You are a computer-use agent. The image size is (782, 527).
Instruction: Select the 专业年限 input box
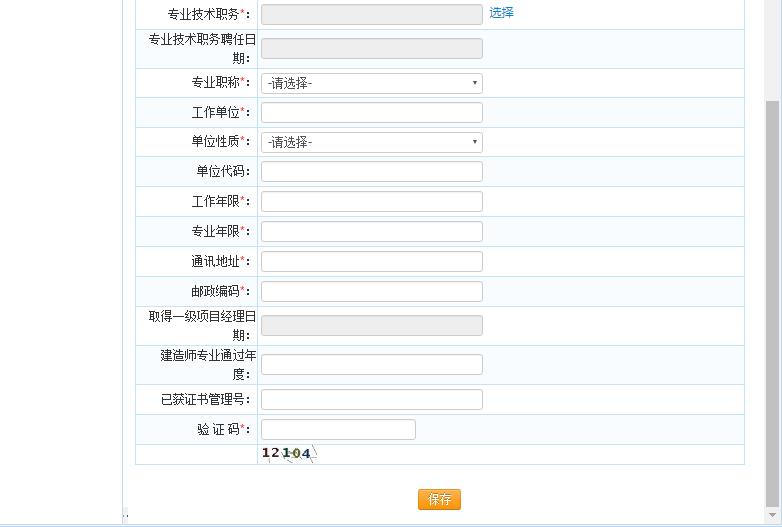tap(371, 231)
